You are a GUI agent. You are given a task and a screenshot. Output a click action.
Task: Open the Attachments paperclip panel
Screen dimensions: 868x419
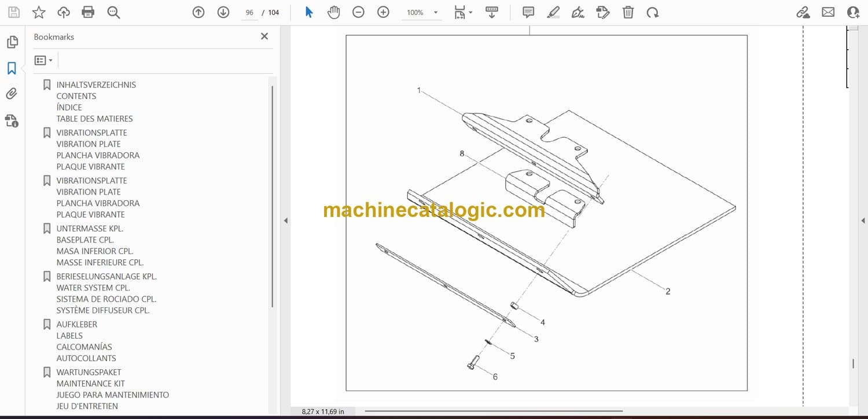point(12,94)
